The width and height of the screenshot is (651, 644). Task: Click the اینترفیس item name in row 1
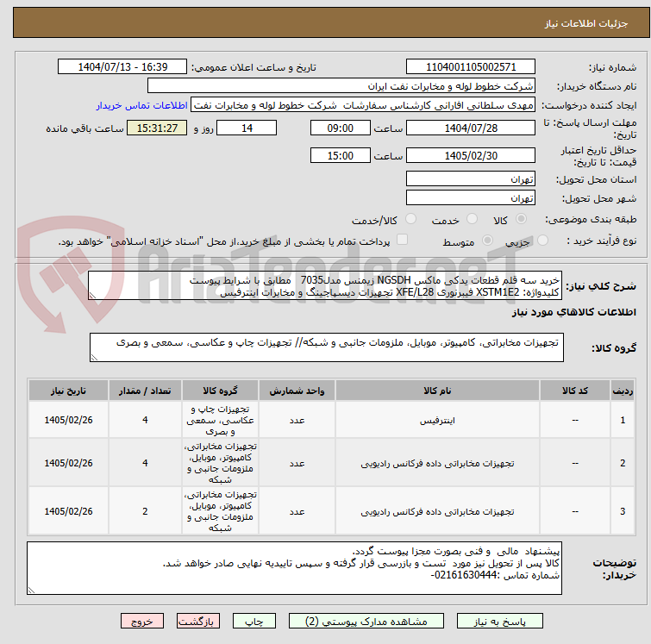click(437, 420)
